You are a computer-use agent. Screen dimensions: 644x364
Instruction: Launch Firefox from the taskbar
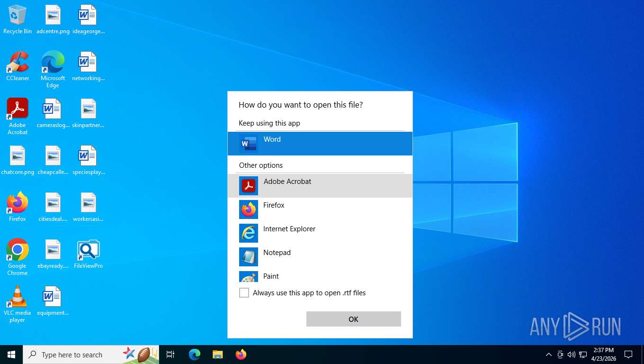[241, 355]
